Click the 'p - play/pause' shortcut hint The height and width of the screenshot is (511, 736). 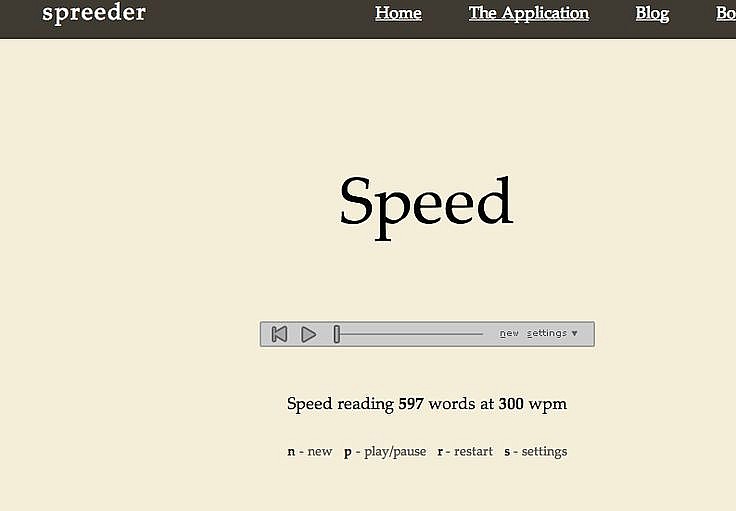[385, 452]
